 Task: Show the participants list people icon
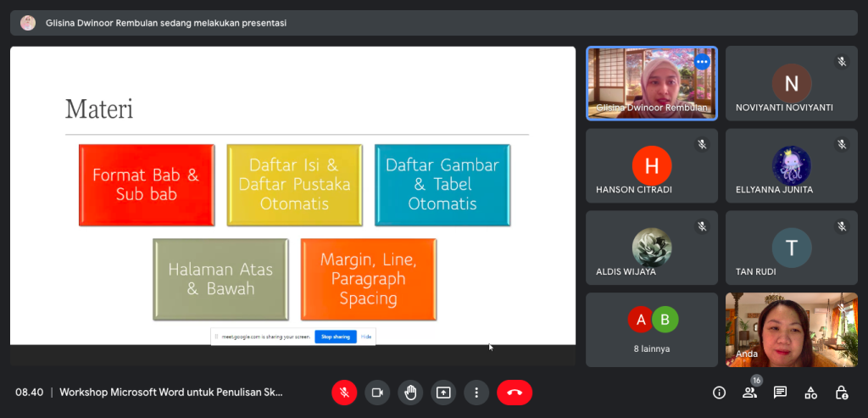coord(749,393)
